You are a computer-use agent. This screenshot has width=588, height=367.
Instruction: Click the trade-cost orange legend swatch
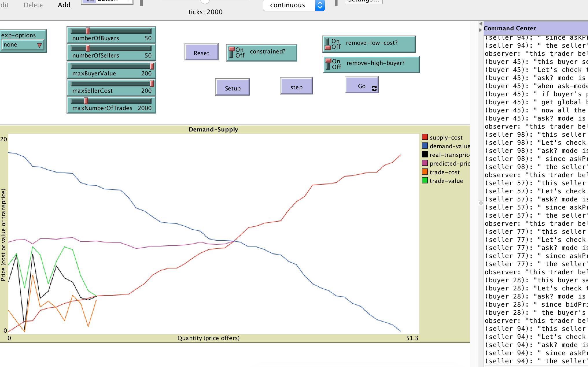click(x=425, y=172)
